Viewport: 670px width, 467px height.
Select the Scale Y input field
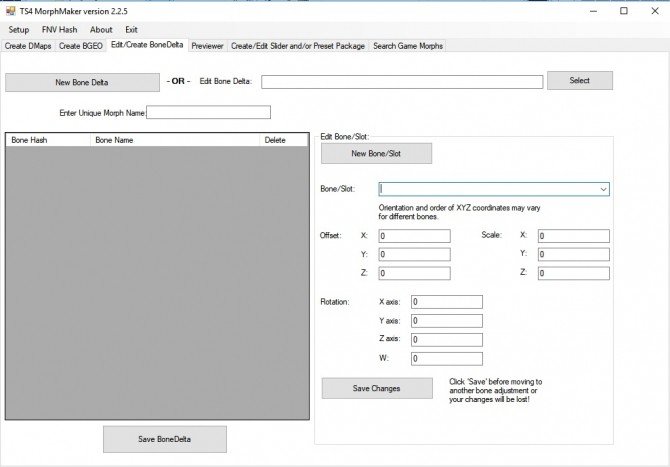tap(573, 254)
